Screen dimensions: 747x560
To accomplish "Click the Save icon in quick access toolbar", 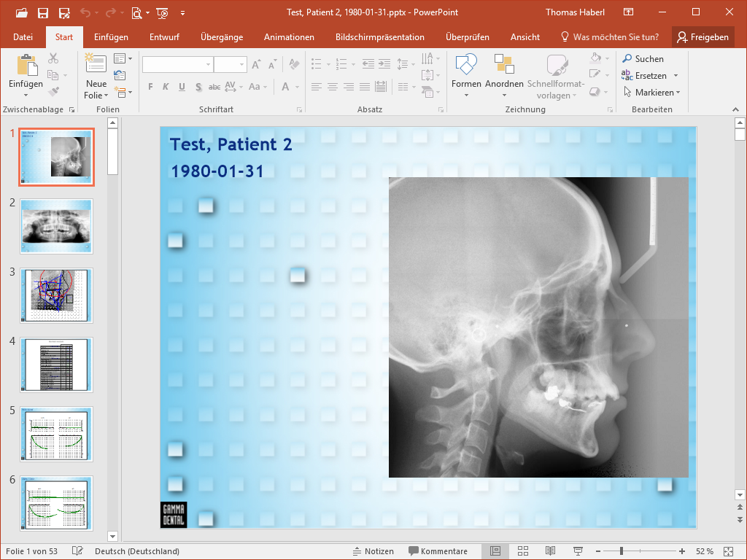I will tap(43, 12).
